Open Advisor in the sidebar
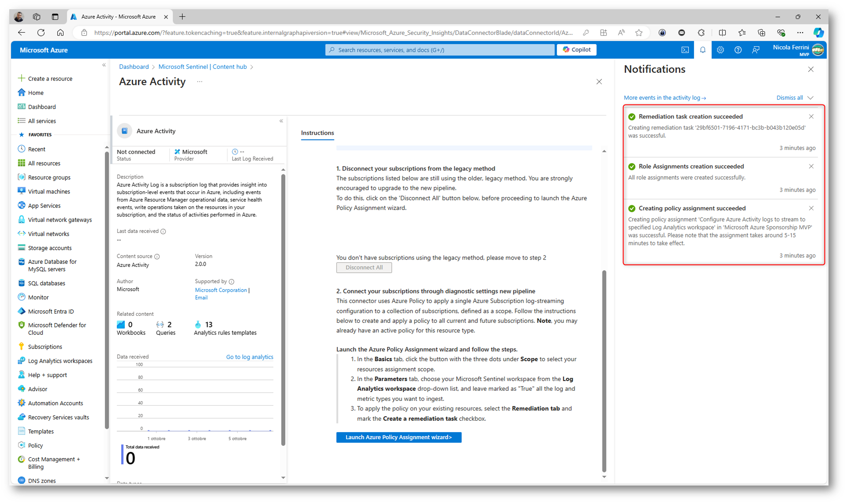Viewport: 847px width, 504px height. (x=37, y=389)
